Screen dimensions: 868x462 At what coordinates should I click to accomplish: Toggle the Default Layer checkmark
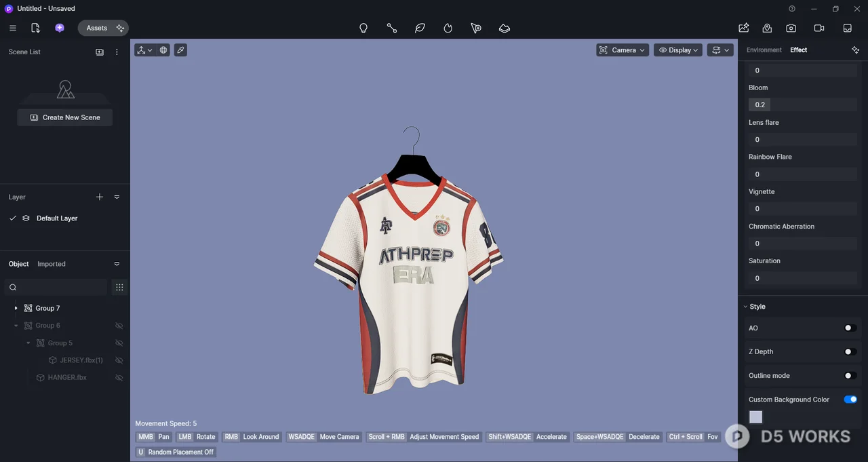point(13,218)
